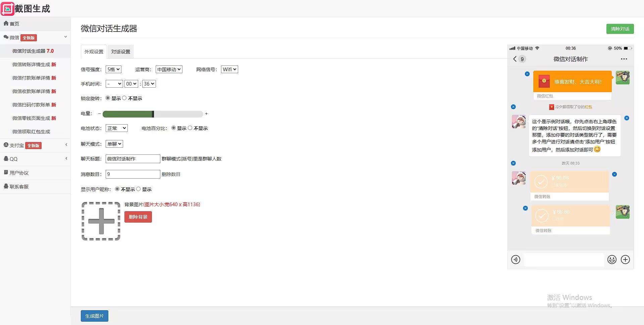
Task: Click the blue 生成图片 button
Action: [95, 316]
